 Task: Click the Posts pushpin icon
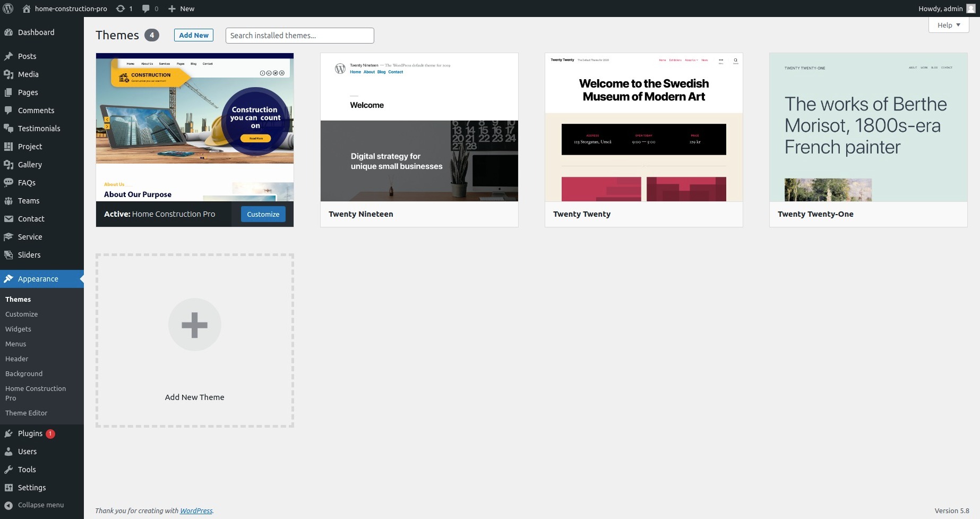click(x=8, y=56)
